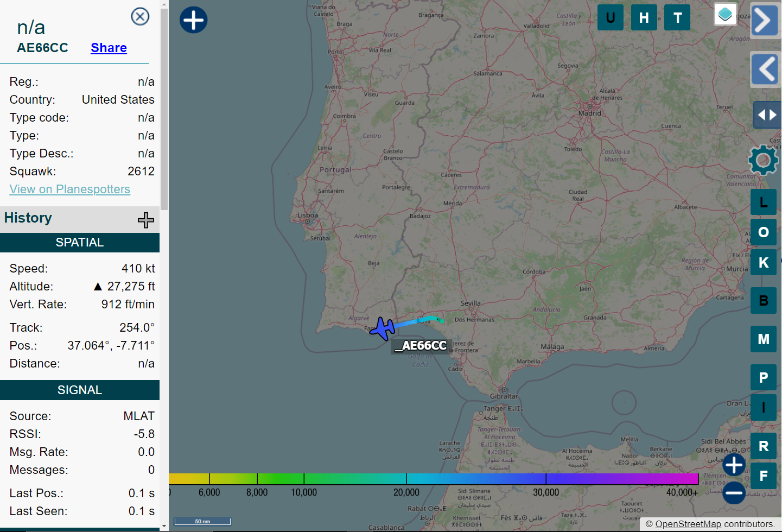Click the Track value 254.0°

click(x=137, y=328)
